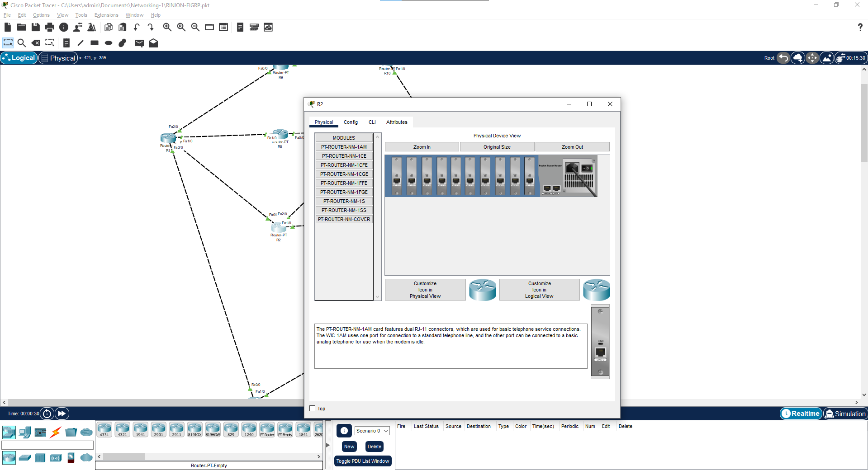This screenshot has width=868, height=470.
Task: Open the Scenario 0 dropdown
Action: (372, 431)
